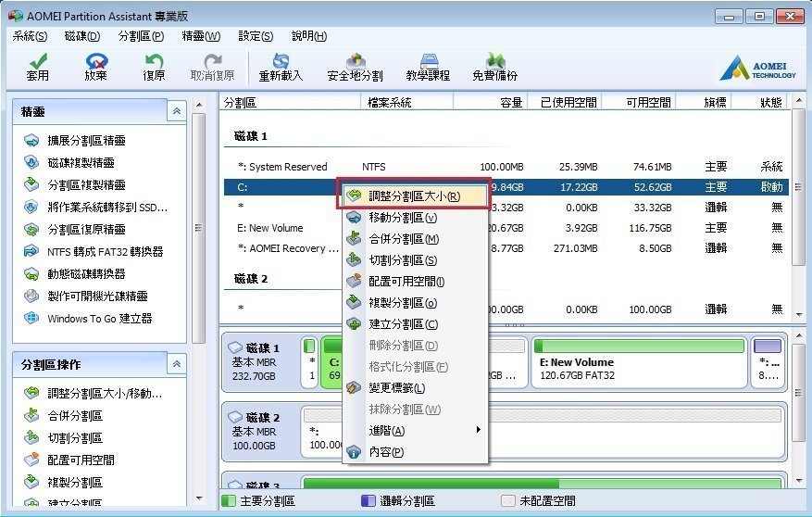Open the 分割區(P) menu
Screen dimensions: 812x517
[141, 36]
